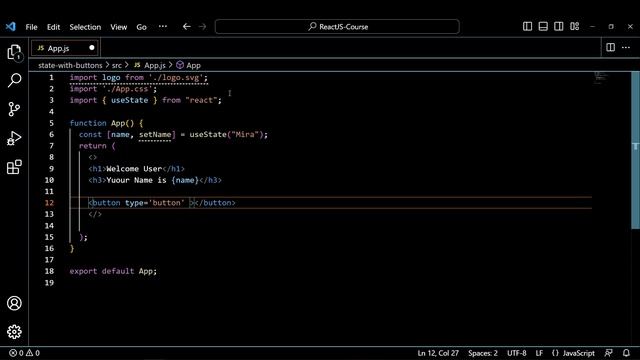
Task: Open the Edit menu
Action: [x=53, y=27]
